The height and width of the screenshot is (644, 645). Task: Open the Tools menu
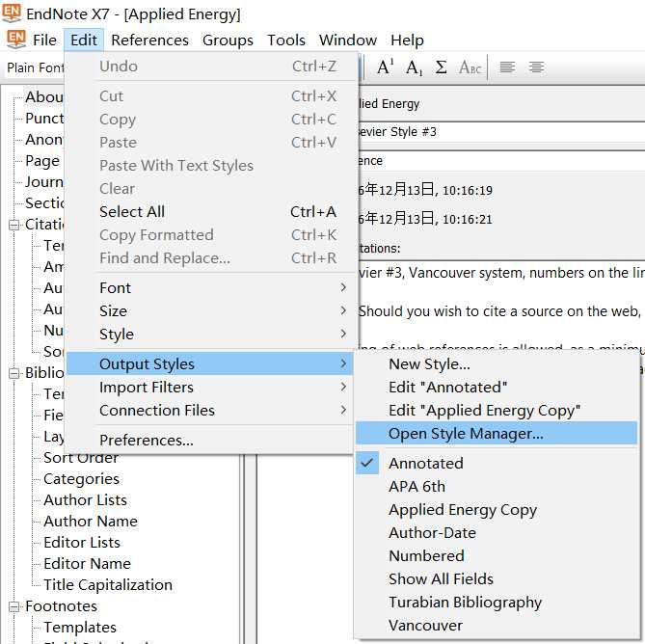pyautogui.click(x=286, y=40)
